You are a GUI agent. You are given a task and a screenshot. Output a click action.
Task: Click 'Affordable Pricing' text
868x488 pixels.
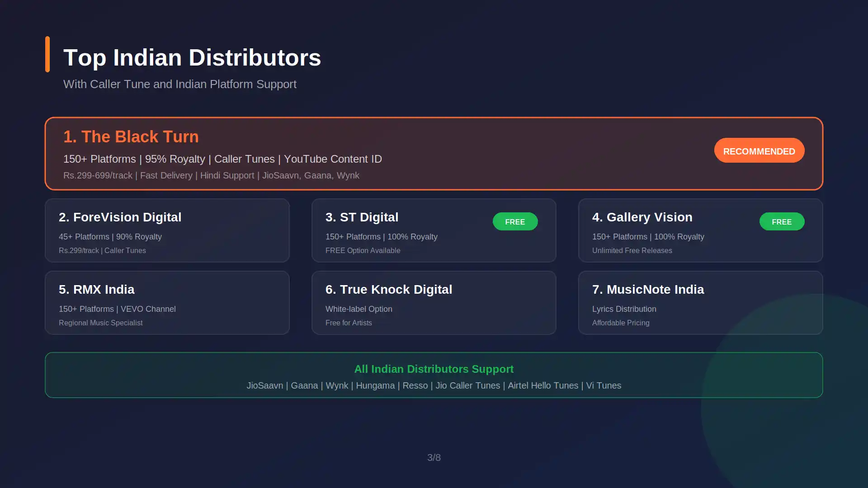click(x=621, y=323)
